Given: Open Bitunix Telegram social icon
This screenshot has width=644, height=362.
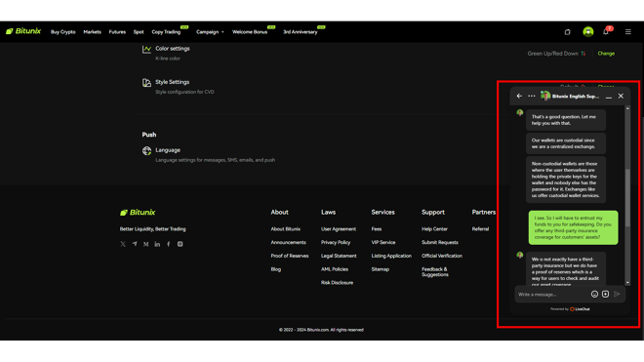Looking at the screenshot, I should [x=135, y=244].
